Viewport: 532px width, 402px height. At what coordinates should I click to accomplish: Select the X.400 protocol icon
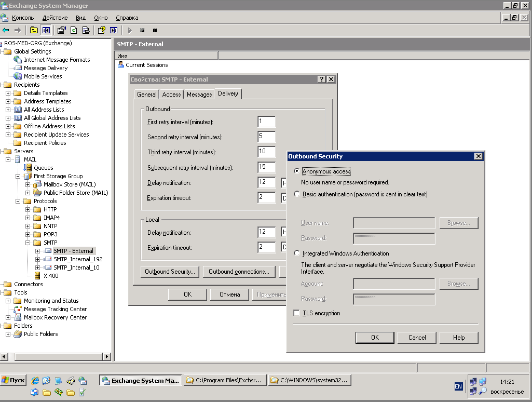tap(37, 276)
